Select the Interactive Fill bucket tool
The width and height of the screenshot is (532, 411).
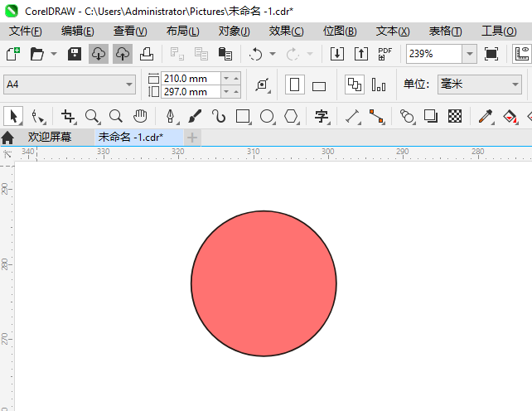(x=510, y=116)
